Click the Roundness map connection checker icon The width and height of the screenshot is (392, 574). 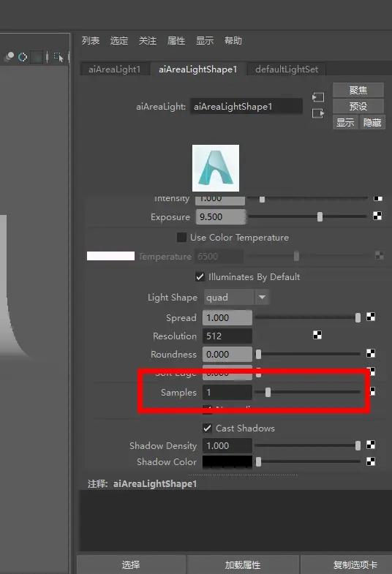[371, 353]
